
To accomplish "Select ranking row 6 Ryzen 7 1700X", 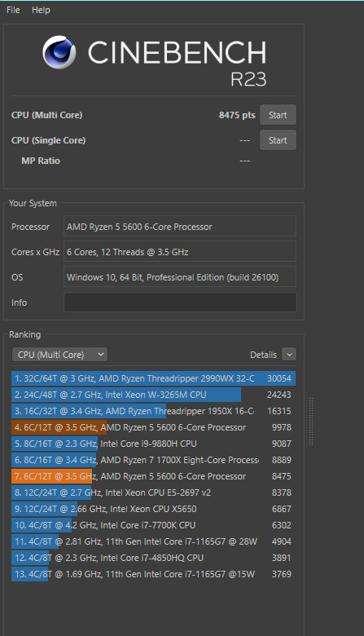I will click(x=153, y=460).
